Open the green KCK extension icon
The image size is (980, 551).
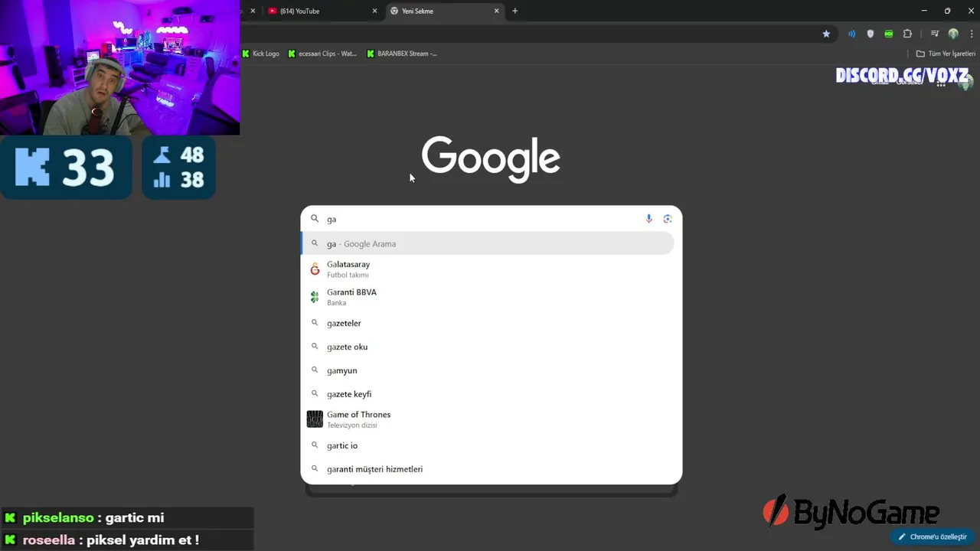[x=889, y=34]
